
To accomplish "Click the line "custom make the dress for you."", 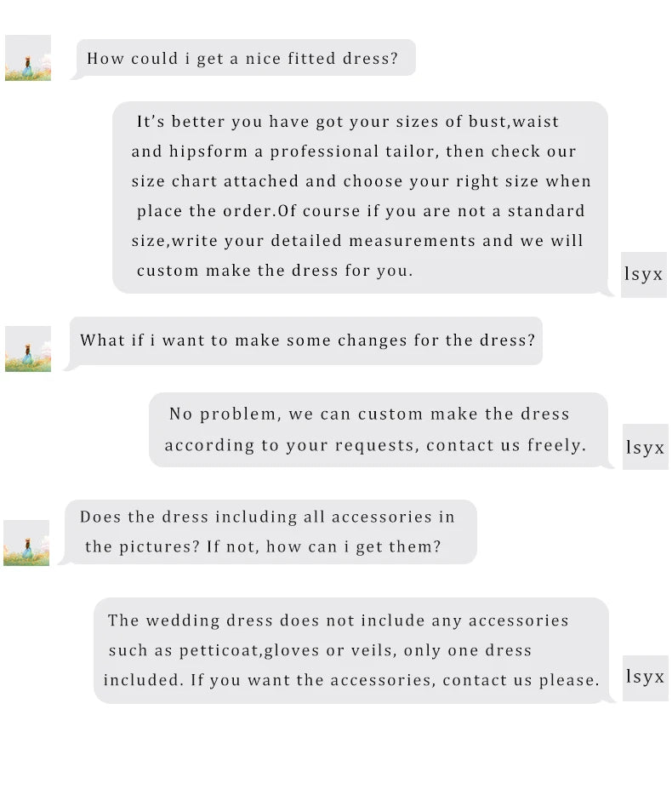I will click(x=275, y=271).
